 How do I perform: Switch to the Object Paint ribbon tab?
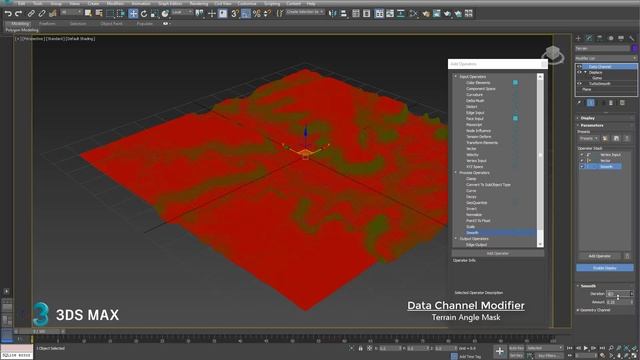pyautogui.click(x=111, y=24)
